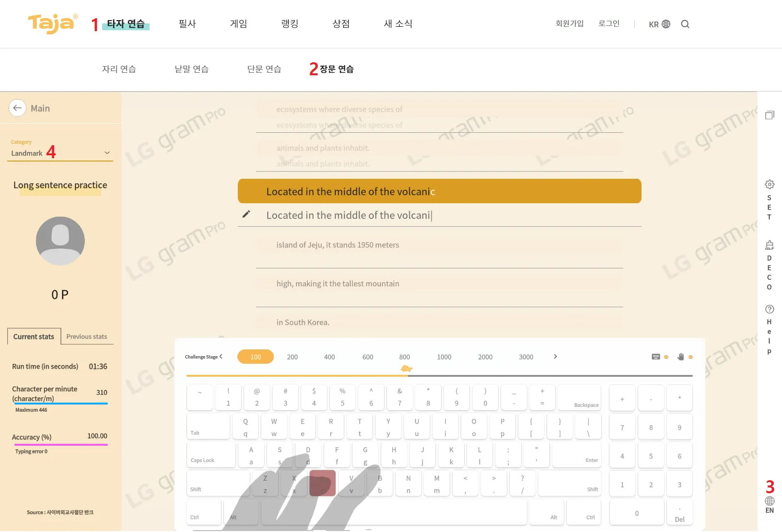The width and height of the screenshot is (782, 532).
Task: Click the numpad 5 key
Action: (651, 456)
